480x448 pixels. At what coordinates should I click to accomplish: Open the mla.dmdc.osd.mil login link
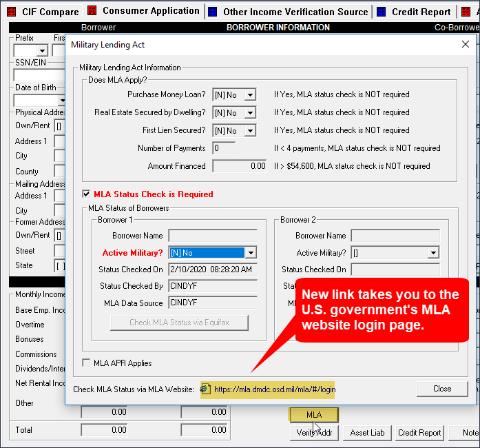pyautogui.click(x=274, y=389)
